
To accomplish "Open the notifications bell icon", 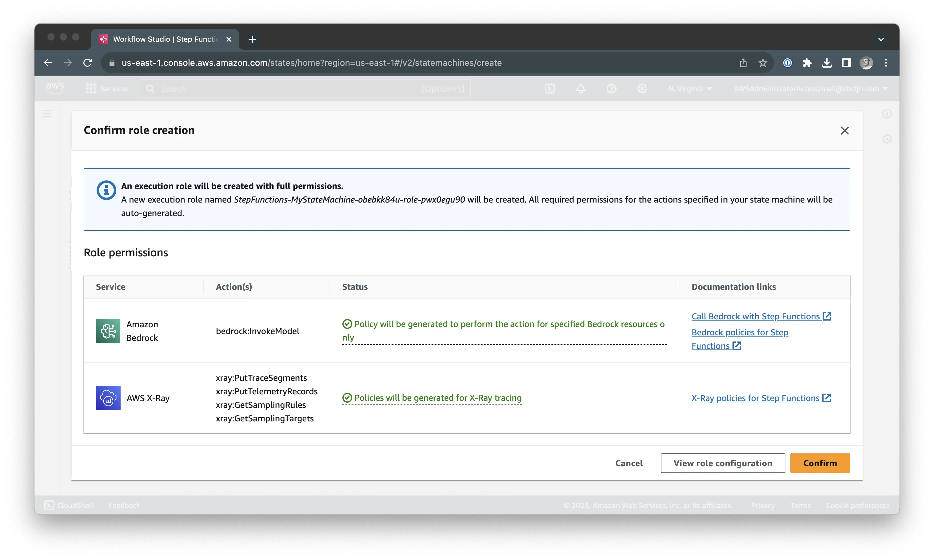I will (581, 88).
